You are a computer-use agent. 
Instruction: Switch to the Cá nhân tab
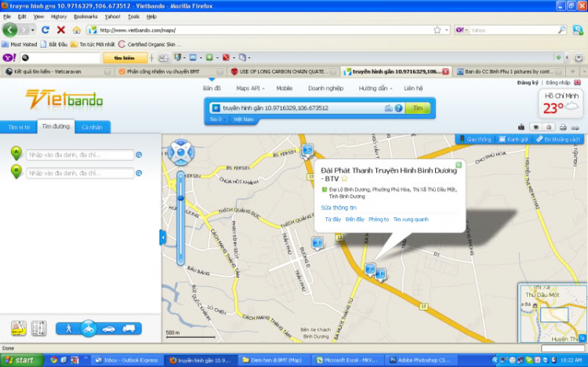point(93,127)
